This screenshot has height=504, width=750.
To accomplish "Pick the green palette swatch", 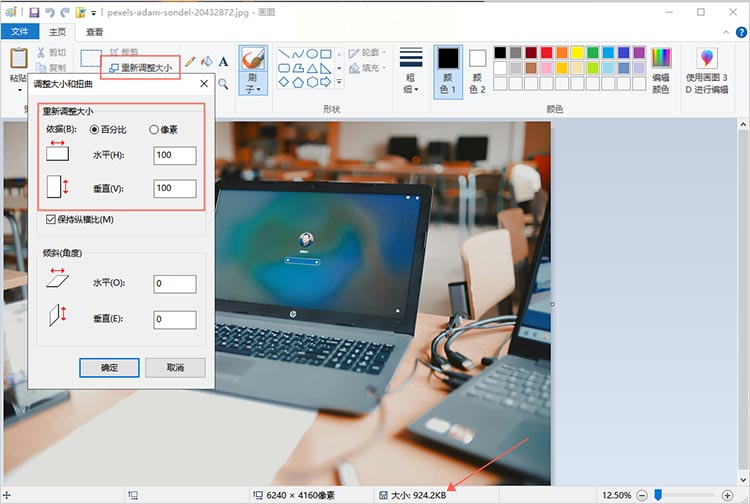I will [593, 53].
